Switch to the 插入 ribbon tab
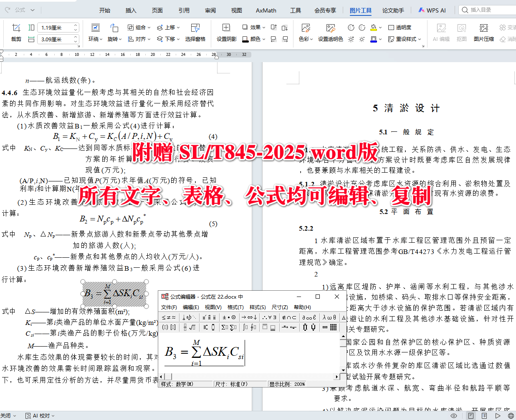Image resolution: width=516 pixels, height=420 pixels. point(131,10)
